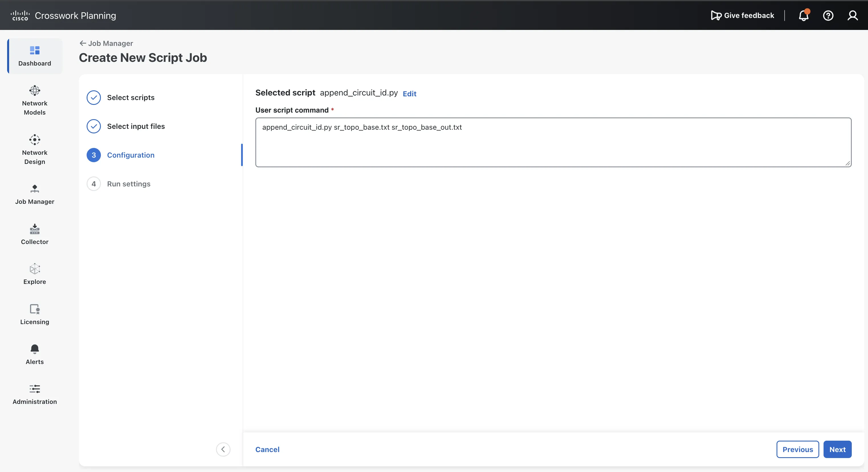Open the Dashboard sidebar icon
Viewport: 868px width, 472px height.
tap(35, 56)
